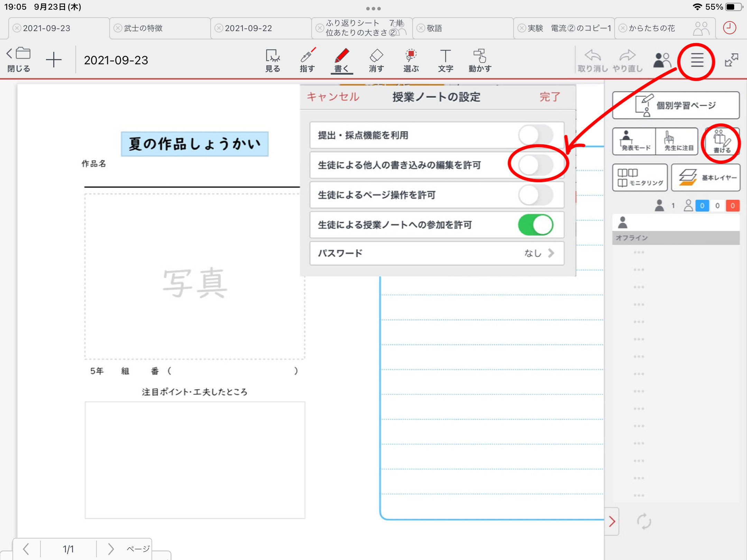Image resolution: width=747 pixels, height=560 pixels.
Task: Click the 発表モード presentation mode icon
Action: click(634, 141)
